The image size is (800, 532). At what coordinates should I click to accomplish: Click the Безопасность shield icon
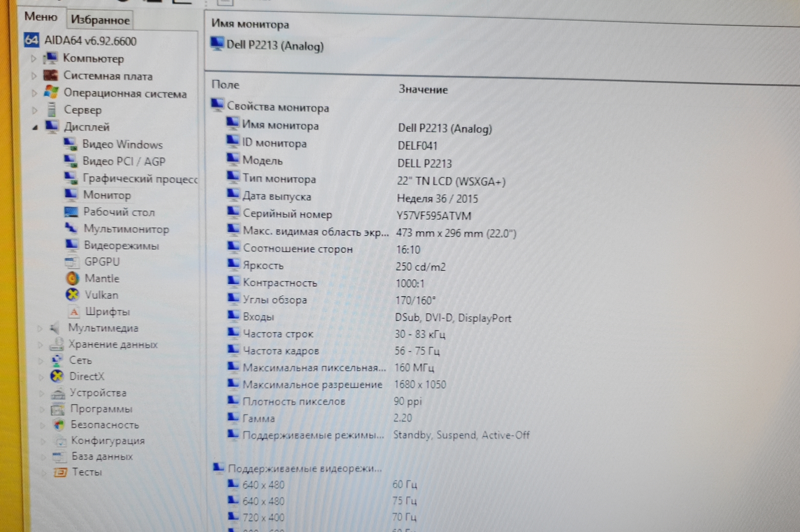(59, 424)
